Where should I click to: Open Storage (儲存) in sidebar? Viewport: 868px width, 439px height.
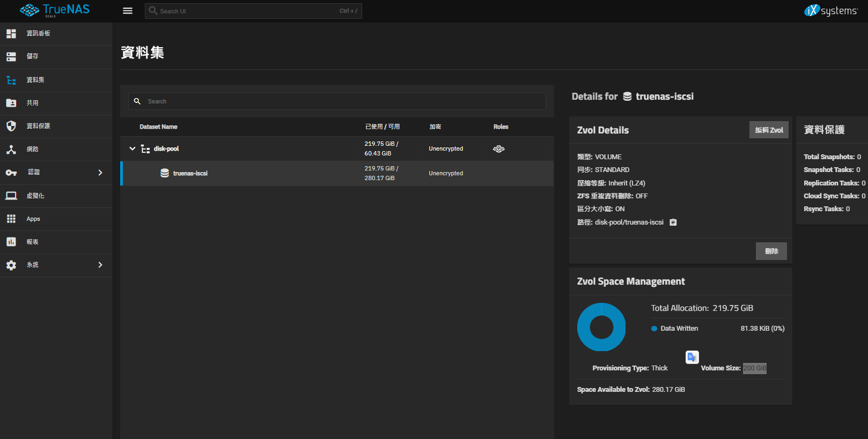[x=33, y=56]
